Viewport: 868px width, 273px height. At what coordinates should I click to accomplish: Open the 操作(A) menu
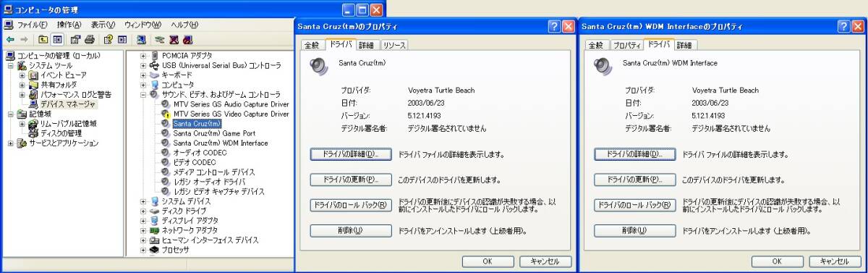pos(69,25)
